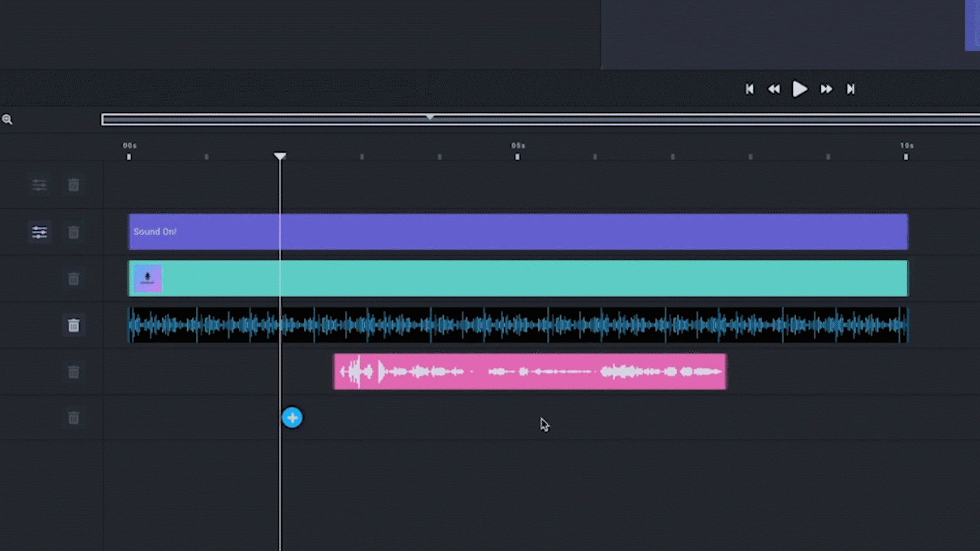
Task: Start playback with the play button
Action: coord(800,89)
